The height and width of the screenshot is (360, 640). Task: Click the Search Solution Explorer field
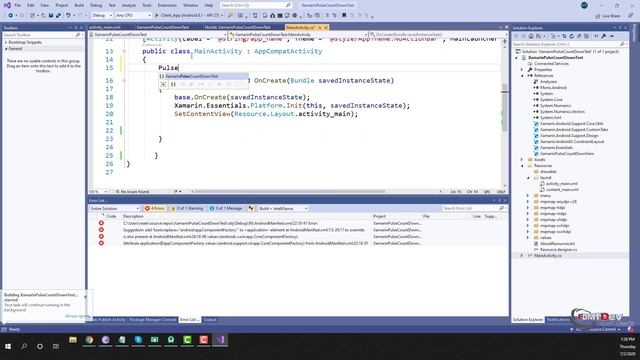pyautogui.click(x=569, y=44)
